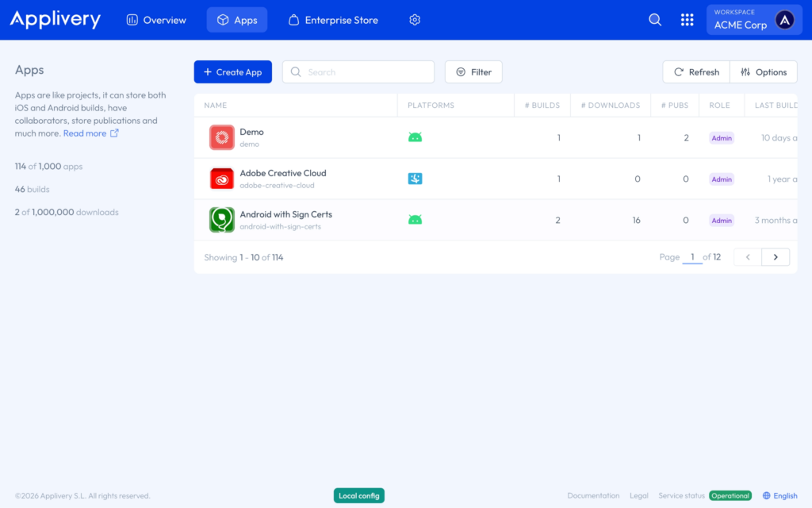The image size is (812, 508).
Task: Go to the next page of apps
Action: [776, 256]
